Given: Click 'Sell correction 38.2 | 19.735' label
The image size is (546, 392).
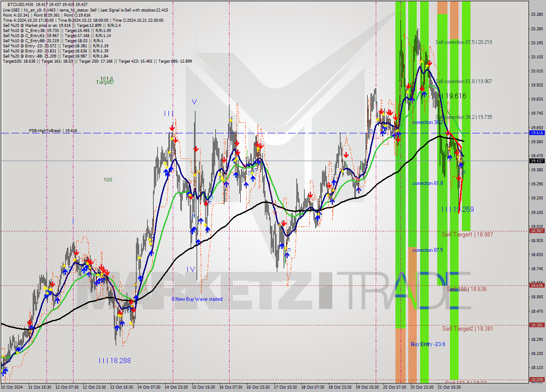Looking at the screenshot, I should (464, 117).
